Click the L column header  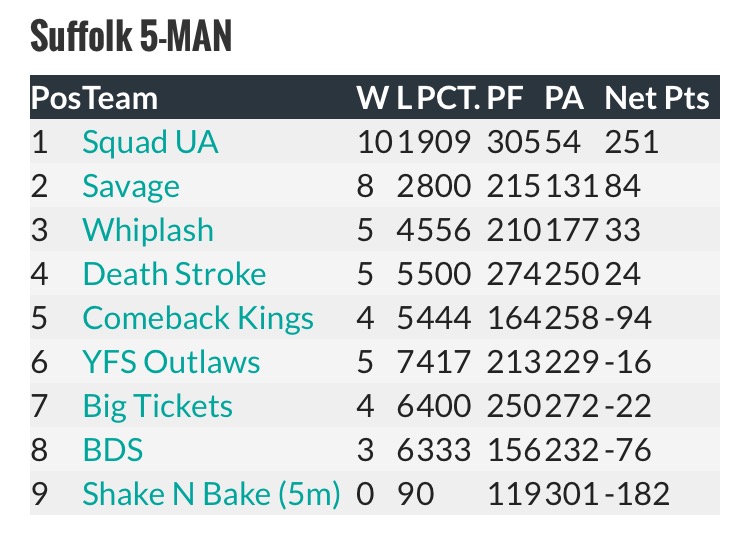[404, 98]
